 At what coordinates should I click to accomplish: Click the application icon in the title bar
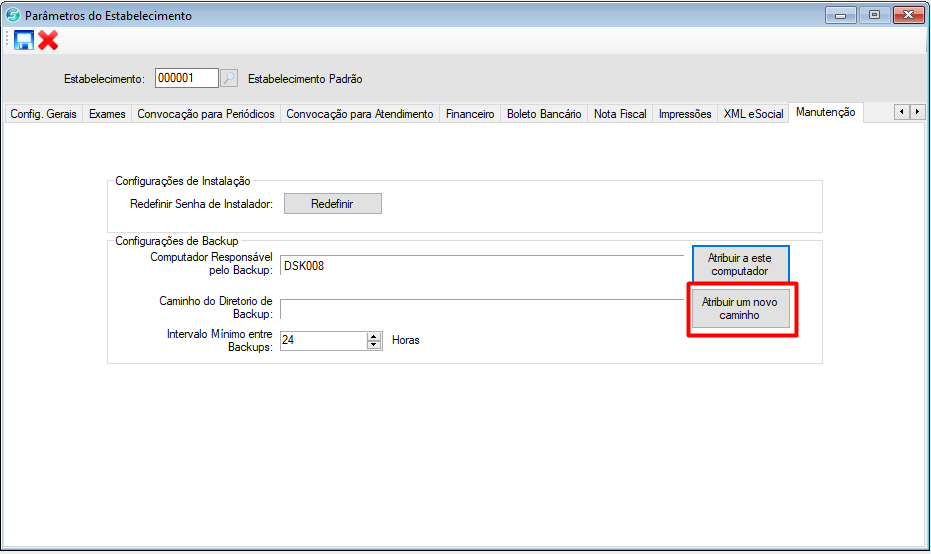13,16
